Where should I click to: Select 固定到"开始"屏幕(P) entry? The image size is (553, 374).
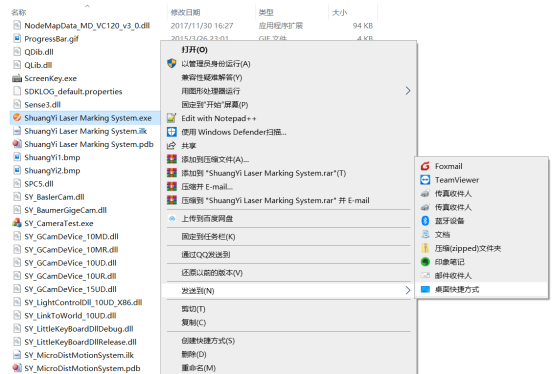point(288,105)
